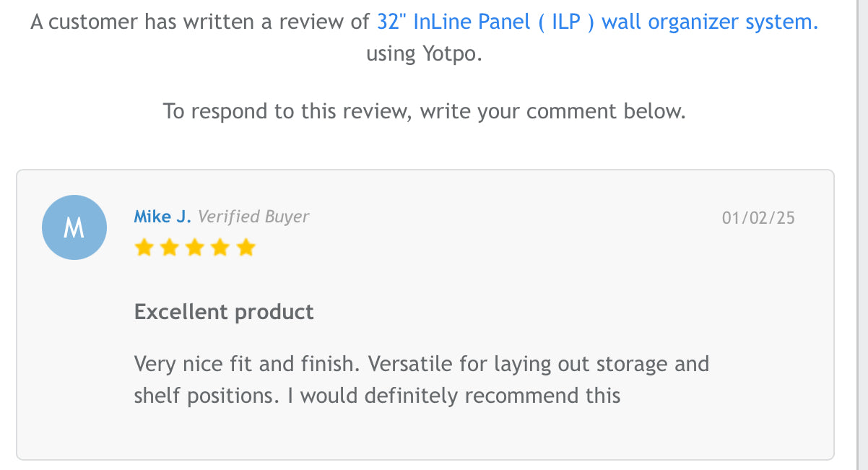
Task: Click the phrase "To respond to this review,"
Action: [287, 111]
